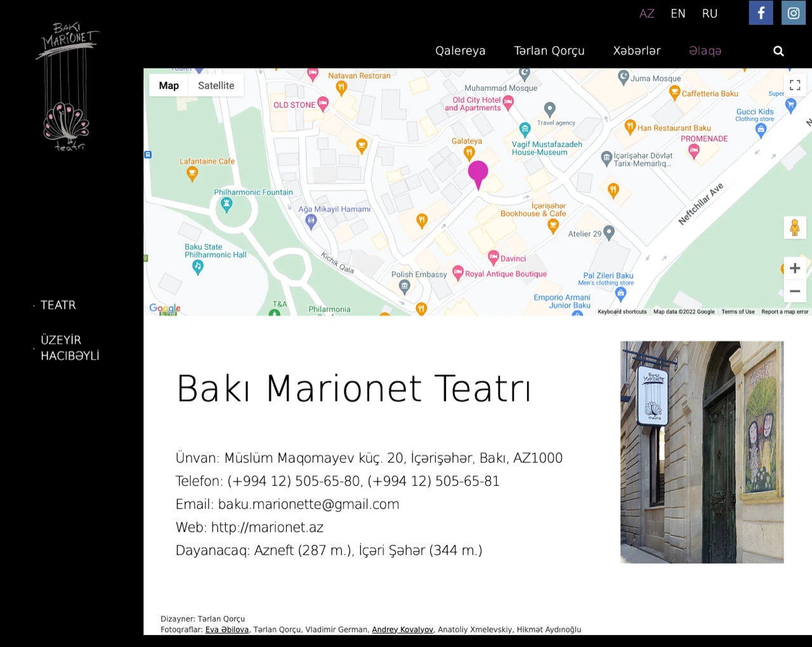
Task: Open the theatre's Facebook page
Action: coord(761,13)
